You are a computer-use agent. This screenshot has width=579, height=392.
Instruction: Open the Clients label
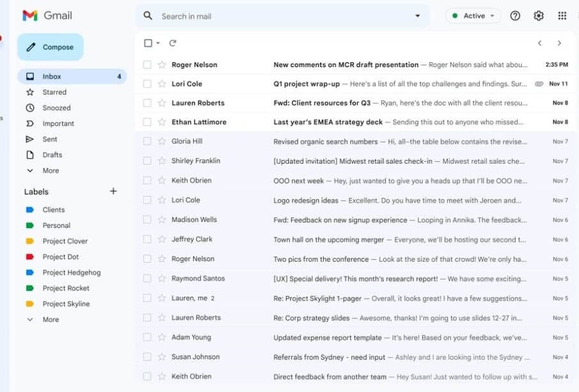coord(45,210)
